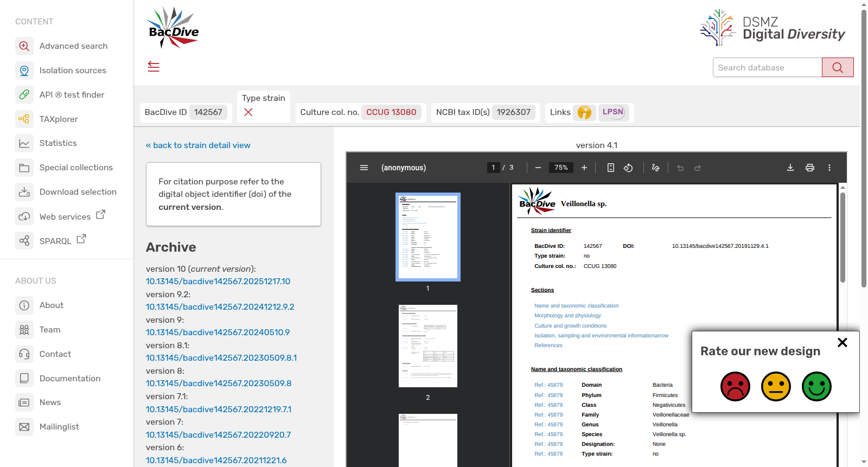Open version 7.1 DOI link
Viewport: 868px width, 467px height.
pyautogui.click(x=219, y=409)
